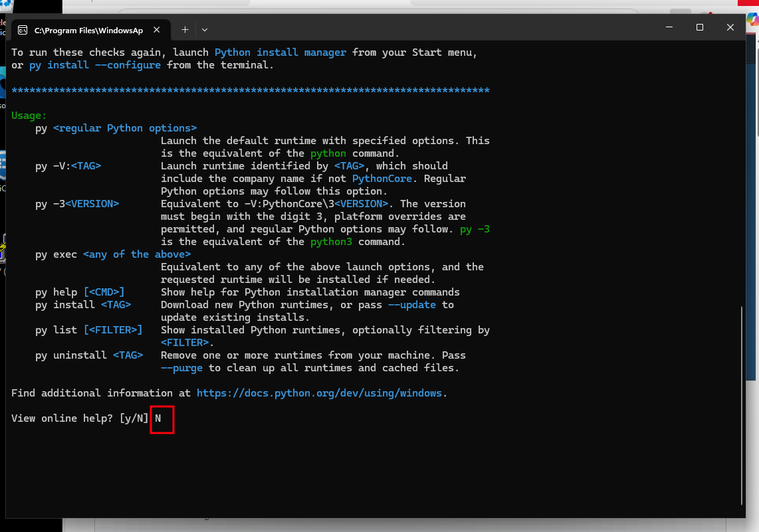
Task: Click the green "Usage:" heading
Action: 29,116
